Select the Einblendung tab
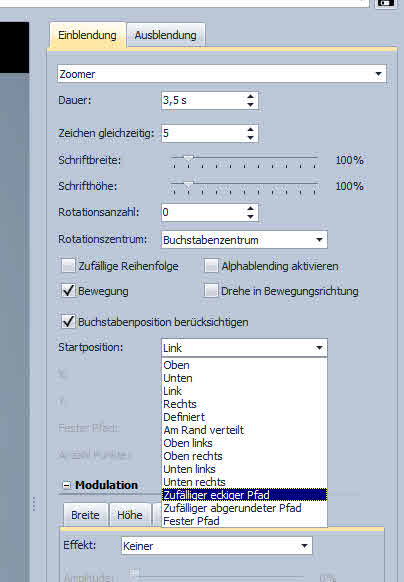Image resolution: width=404 pixels, height=582 pixels. [x=88, y=35]
